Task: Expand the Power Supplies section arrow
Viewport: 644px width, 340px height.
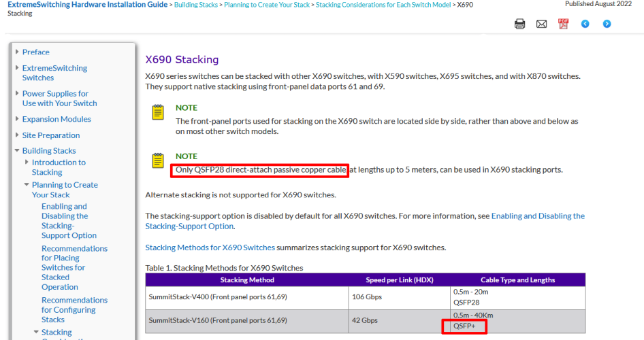Action: point(17,93)
